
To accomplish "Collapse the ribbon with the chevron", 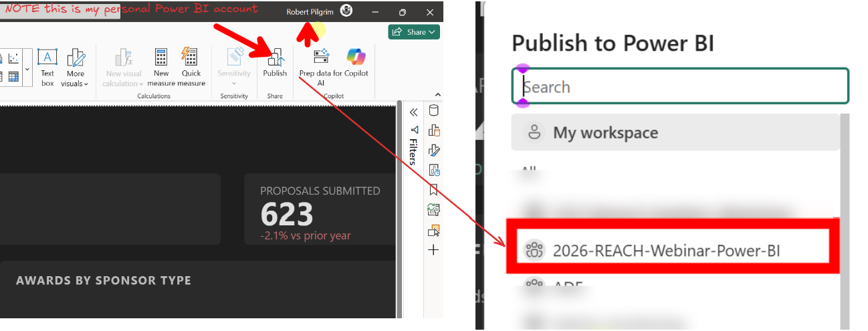I will 438,95.
